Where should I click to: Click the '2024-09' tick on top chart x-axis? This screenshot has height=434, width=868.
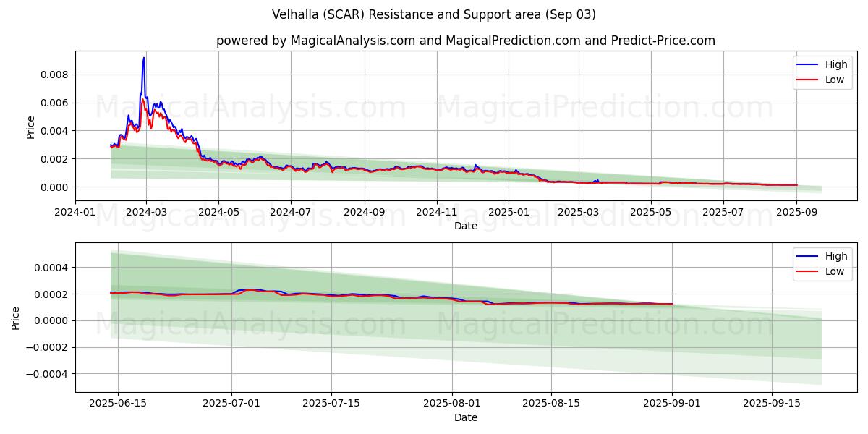[364, 211]
